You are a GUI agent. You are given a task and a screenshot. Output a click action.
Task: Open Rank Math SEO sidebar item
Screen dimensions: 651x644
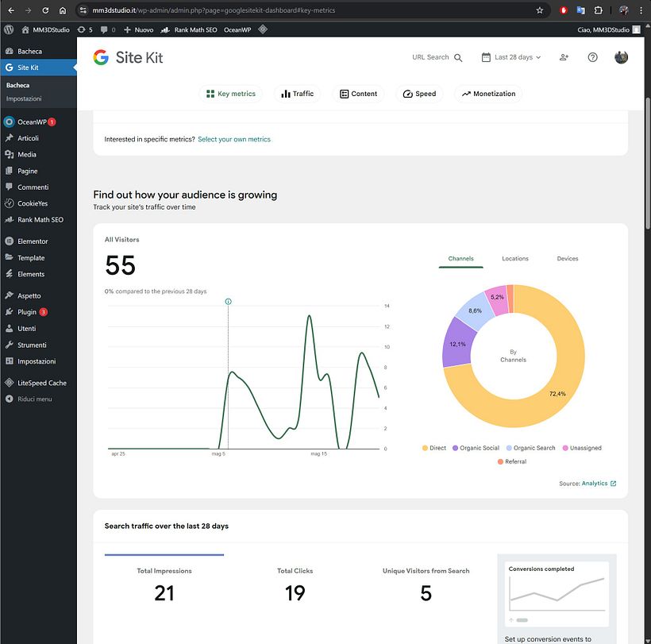tap(38, 220)
